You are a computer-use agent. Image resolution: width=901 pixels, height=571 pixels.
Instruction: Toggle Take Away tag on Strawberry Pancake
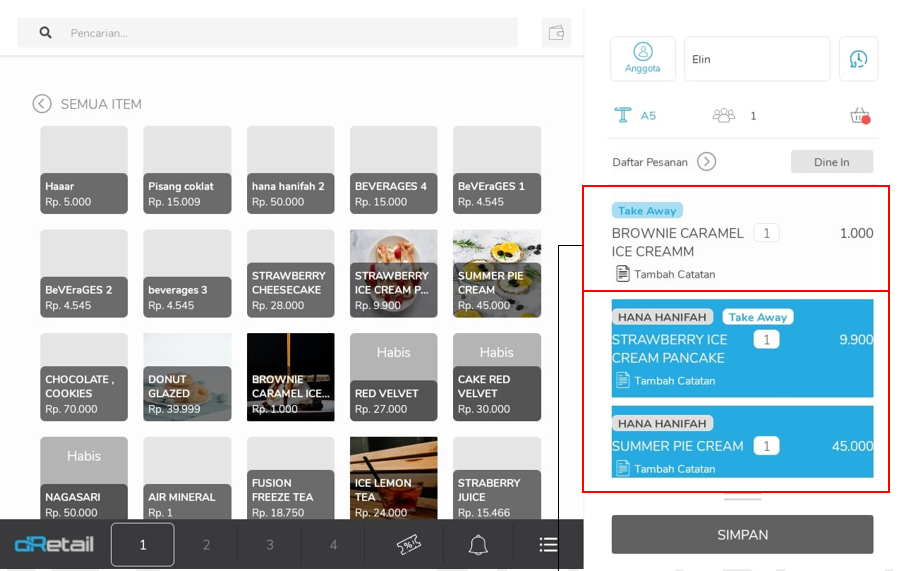click(x=757, y=317)
